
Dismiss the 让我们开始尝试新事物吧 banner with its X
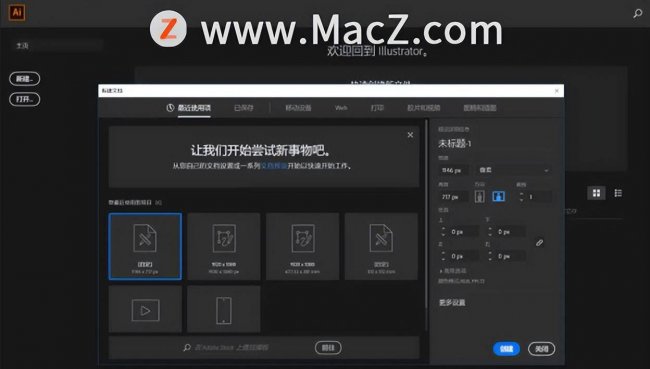410,135
